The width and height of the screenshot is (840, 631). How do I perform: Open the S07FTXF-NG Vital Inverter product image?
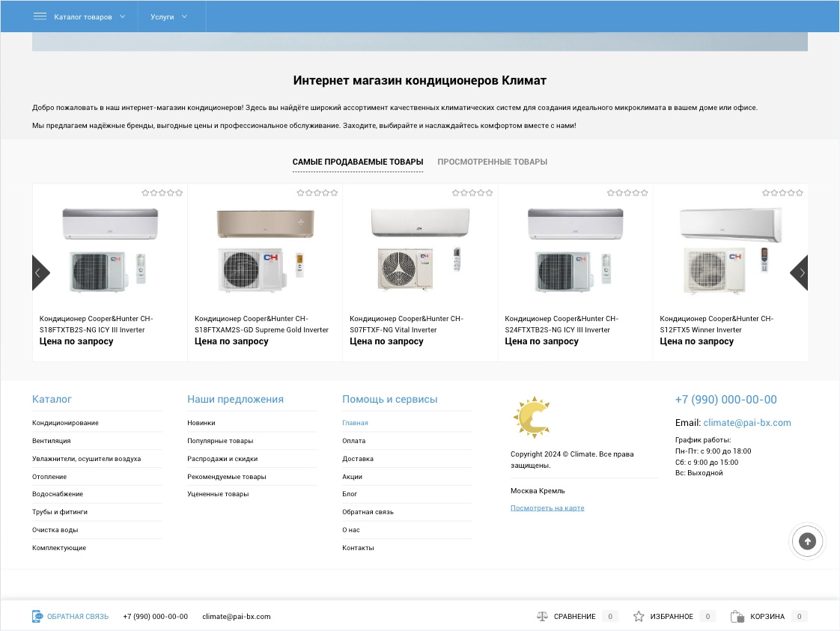click(x=420, y=250)
